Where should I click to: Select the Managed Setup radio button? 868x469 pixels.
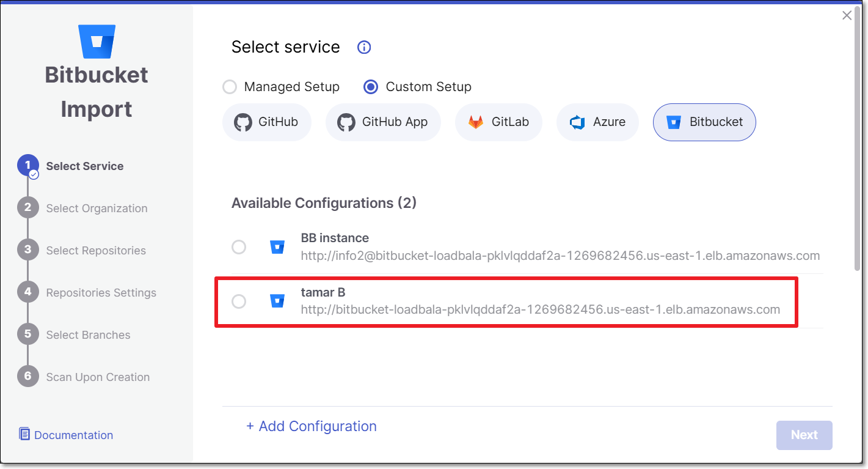tap(230, 87)
